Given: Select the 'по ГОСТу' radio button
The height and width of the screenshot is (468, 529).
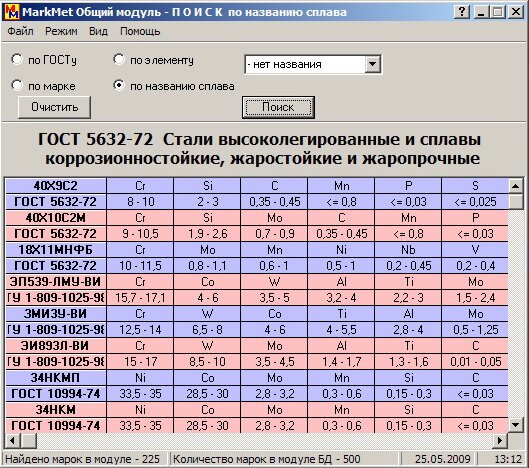Looking at the screenshot, I should [x=17, y=59].
